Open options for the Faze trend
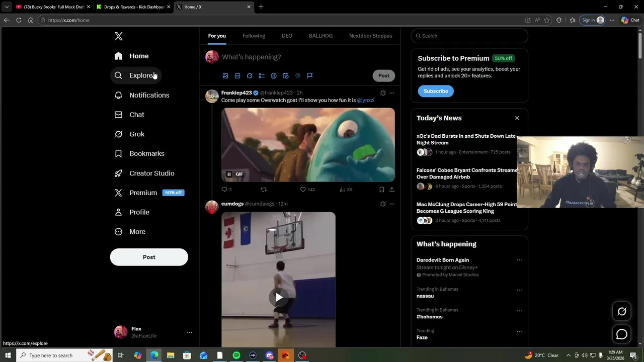This screenshot has height=362, width=644. click(x=519, y=332)
